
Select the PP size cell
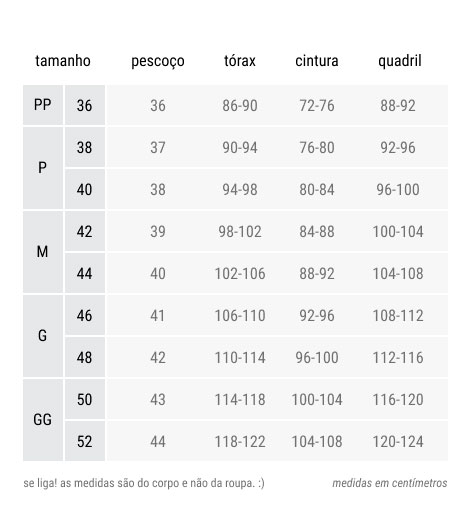(43, 105)
